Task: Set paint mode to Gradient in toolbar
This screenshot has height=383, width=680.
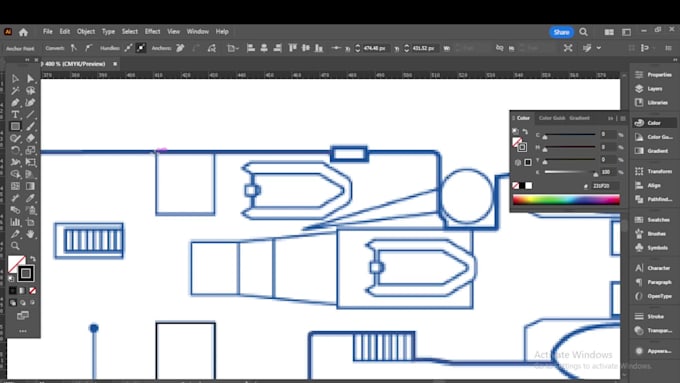Action: point(23,291)
